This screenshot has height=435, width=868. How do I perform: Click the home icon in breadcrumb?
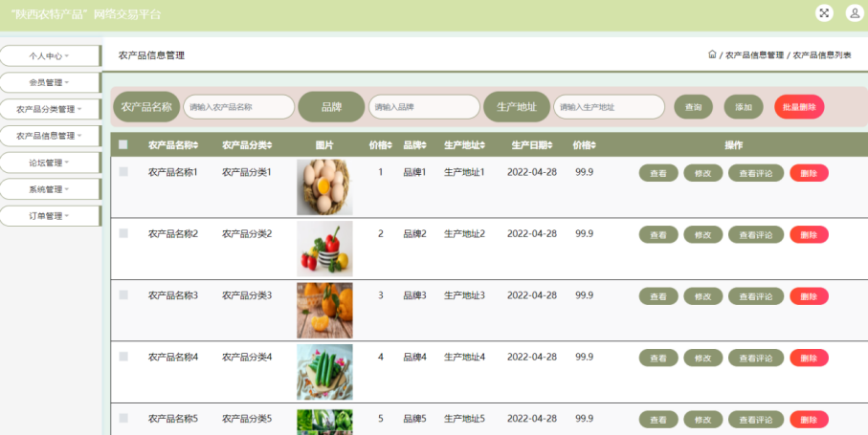click(712, 54)
